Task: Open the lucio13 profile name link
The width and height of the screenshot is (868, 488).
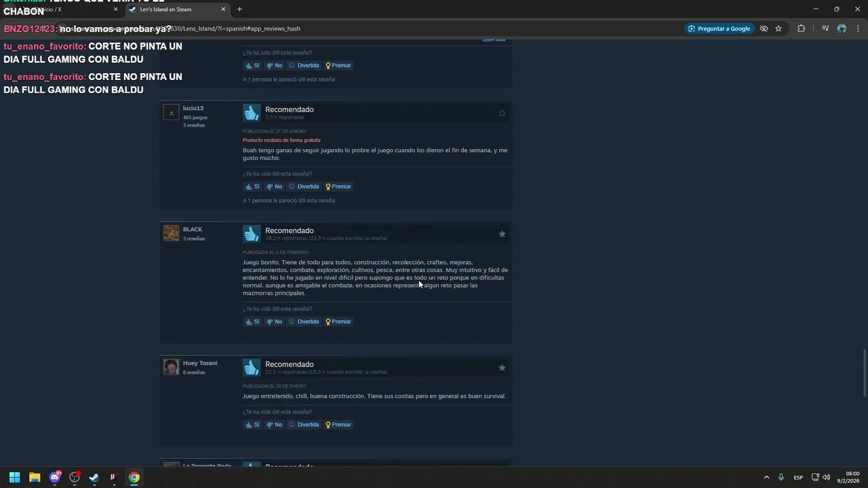Action: [193, 108]
